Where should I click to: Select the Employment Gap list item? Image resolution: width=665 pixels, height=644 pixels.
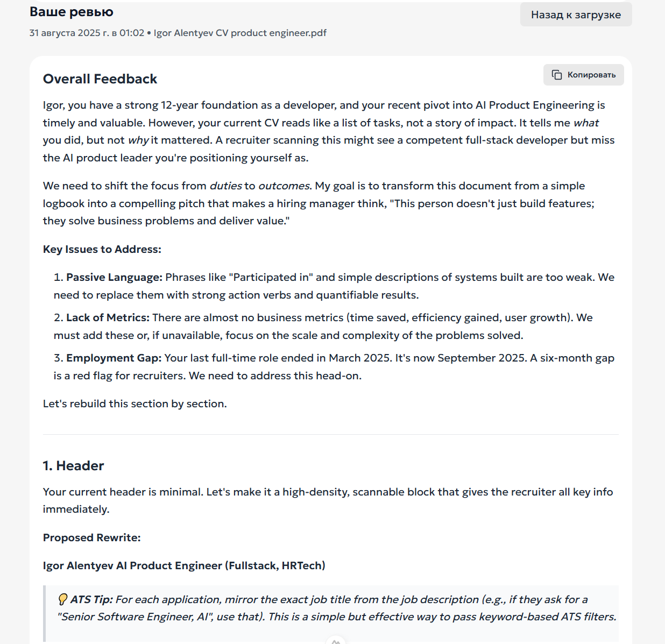point(334,367)
